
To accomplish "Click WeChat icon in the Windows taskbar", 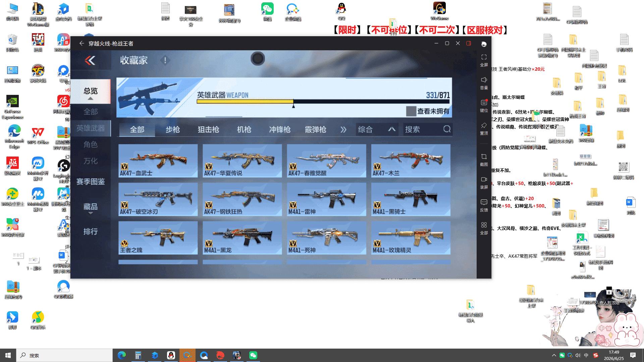I will [253, 355].
